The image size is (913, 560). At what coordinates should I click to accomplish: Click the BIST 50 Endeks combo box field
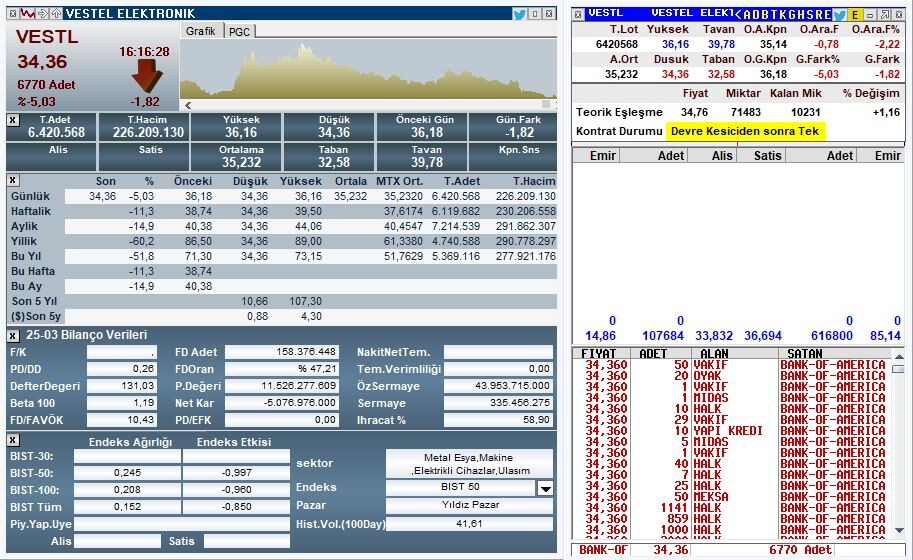[461, 488]
